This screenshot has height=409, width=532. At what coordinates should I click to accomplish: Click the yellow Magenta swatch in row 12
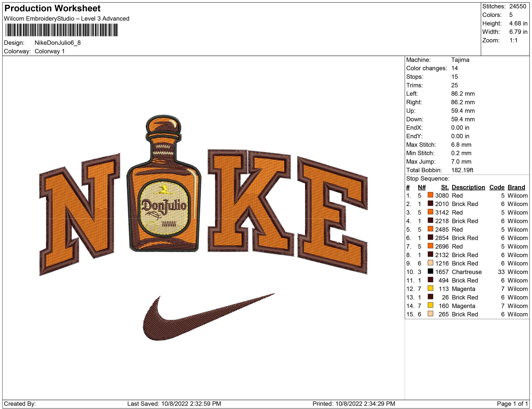(430, 288)
